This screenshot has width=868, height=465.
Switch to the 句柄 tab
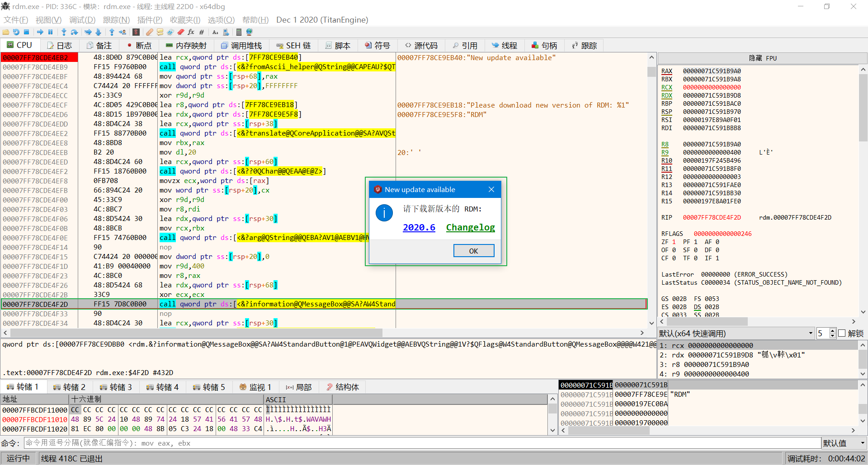tap(544, 46)
